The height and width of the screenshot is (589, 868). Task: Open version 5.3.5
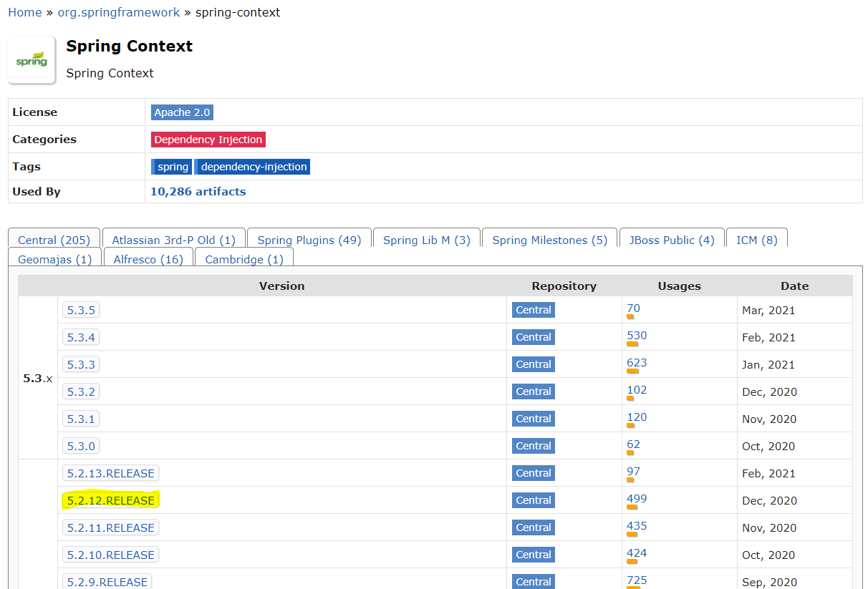pos(81,310)
